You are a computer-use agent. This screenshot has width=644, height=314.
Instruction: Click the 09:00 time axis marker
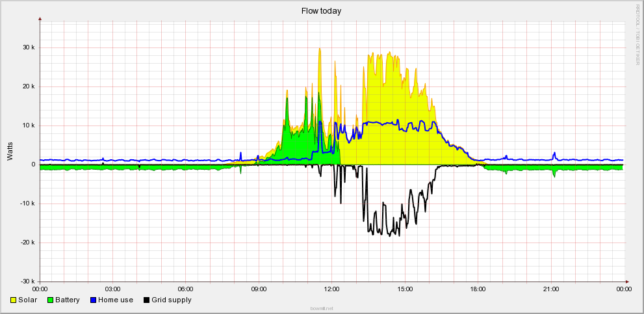pos(259,288)
